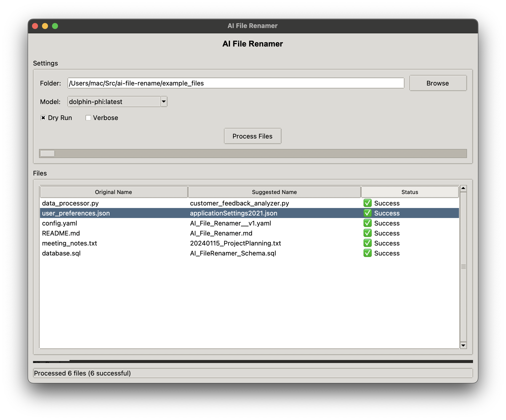Click the Success checkmark beside data_processor.py

[367, 203]
